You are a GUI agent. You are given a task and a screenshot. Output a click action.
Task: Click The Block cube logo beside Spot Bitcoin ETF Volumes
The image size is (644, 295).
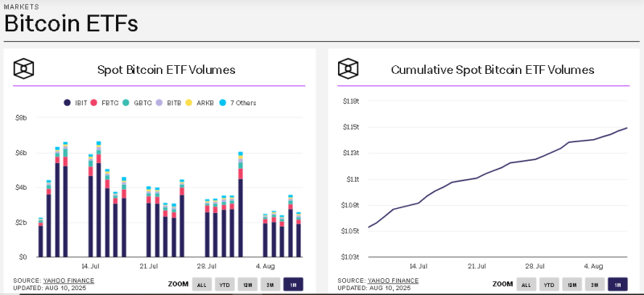23,68
